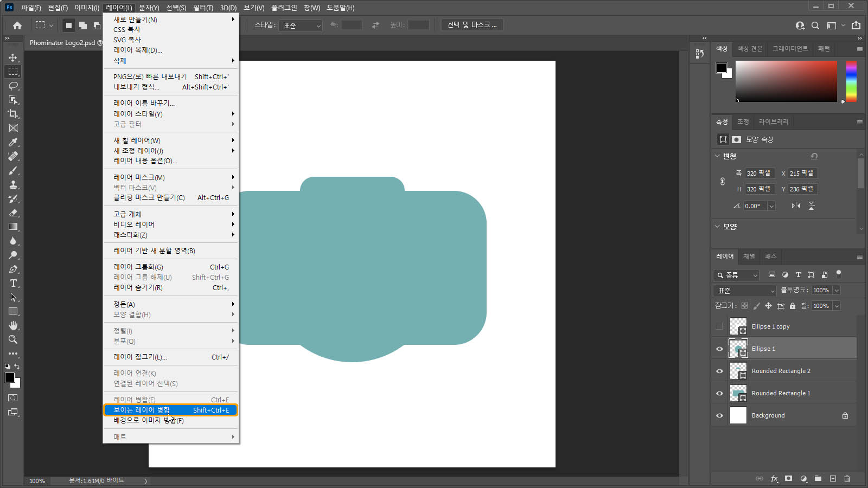
Task: Select the Clone Stamp tool
Action: (13, 184)
